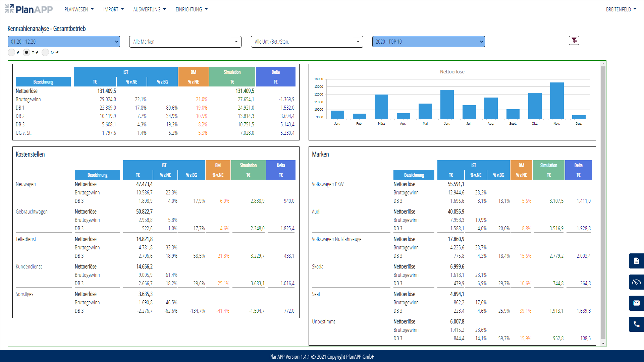Click the PlanAPP logo
The width and height of the screenshot is (644, 362).
pos(29,9)
